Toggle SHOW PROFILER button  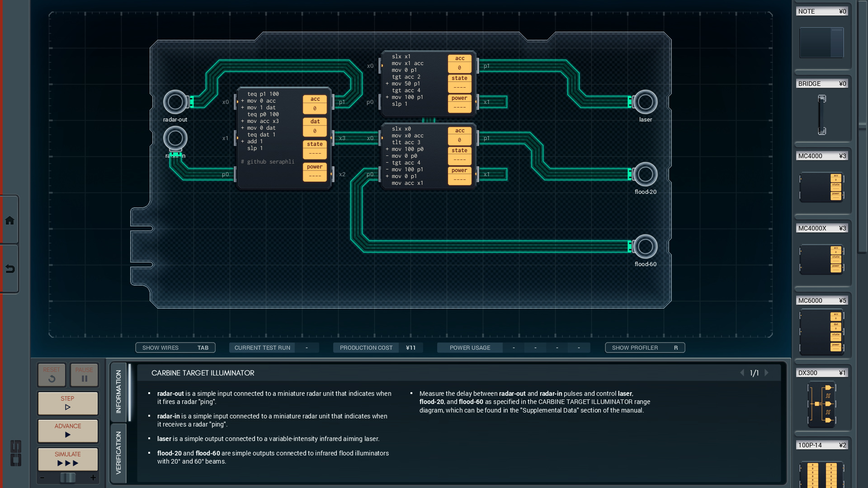point(645,347)
